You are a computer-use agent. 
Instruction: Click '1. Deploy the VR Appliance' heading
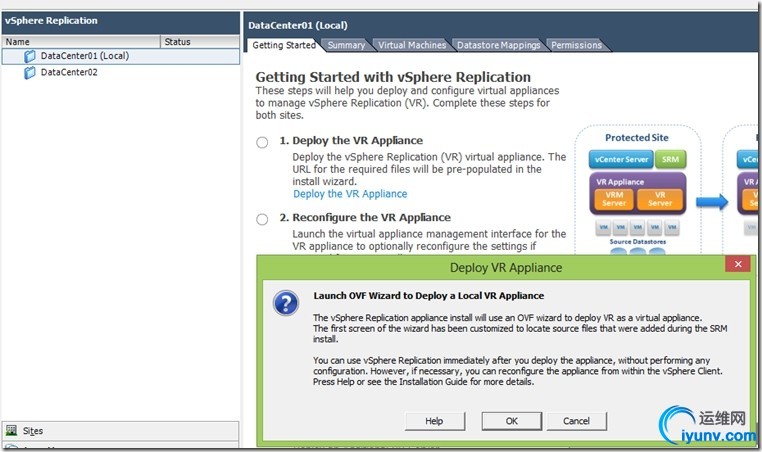[x=351, y=140]
